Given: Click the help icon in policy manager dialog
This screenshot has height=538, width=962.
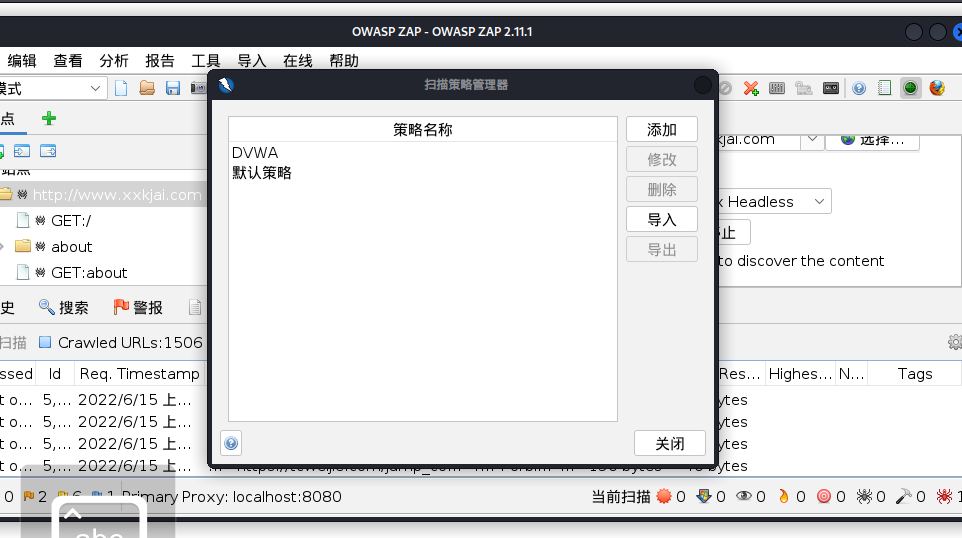Looking at the screenshot, I should (x=231, y=443).
